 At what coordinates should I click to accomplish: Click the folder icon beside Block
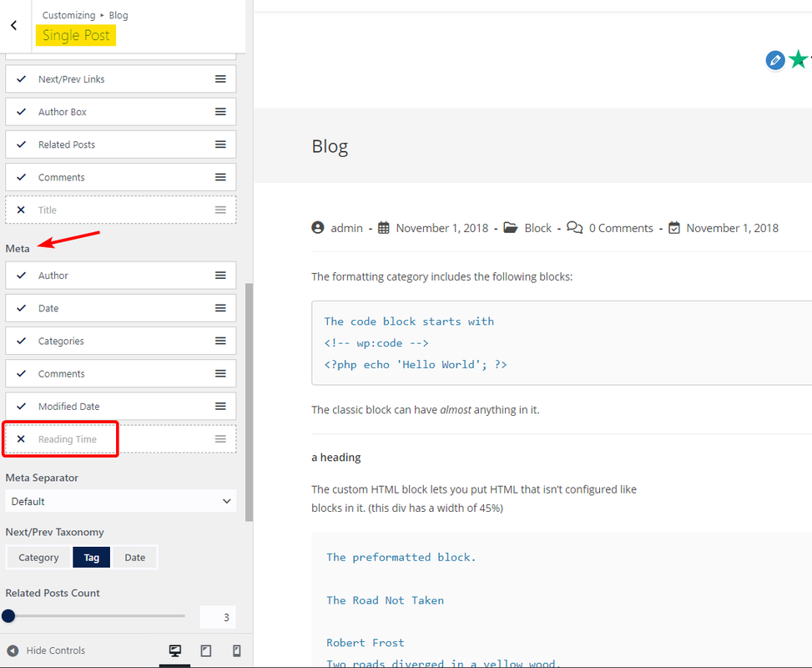point(511,227)
